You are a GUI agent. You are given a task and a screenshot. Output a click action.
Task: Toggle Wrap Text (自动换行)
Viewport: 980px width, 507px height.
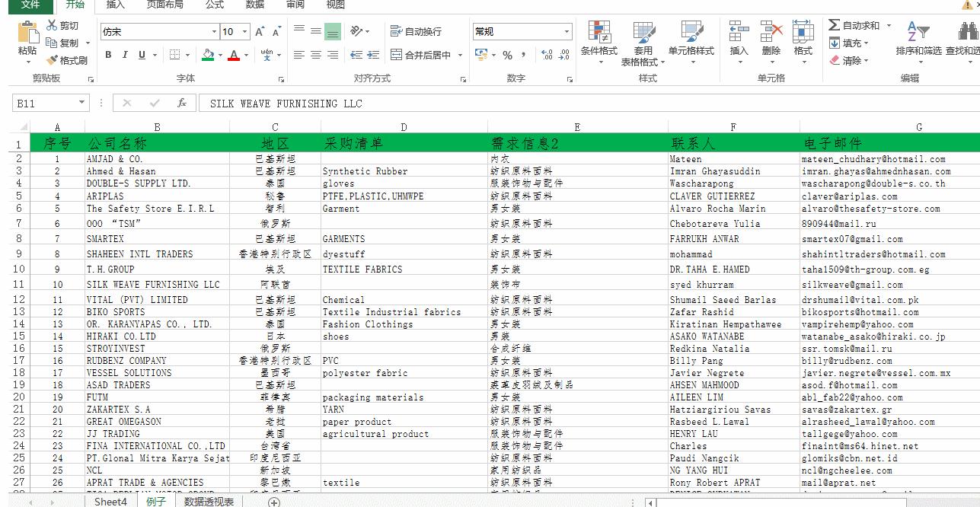(416, 31)
